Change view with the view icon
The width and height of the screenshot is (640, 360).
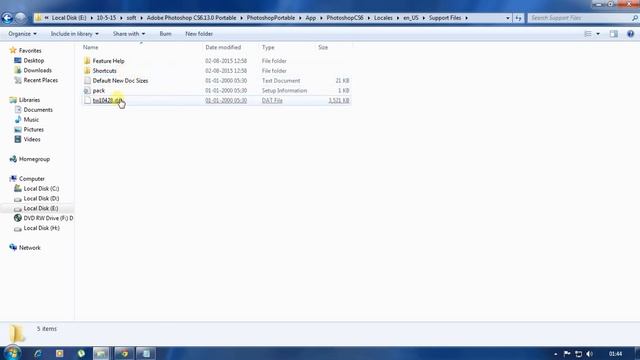coord(588,34)
